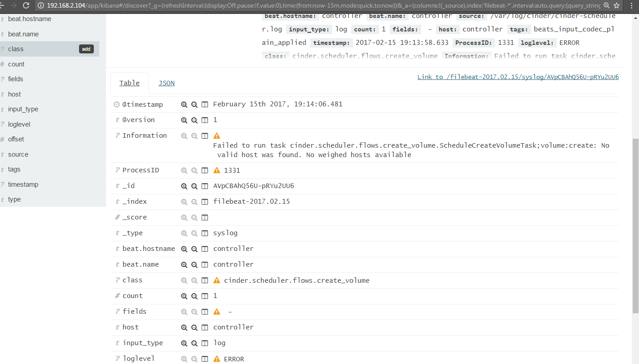This screenshot has height=364, width=639.
Task: Switch to the Table tab
Action: (x=129, y=83)
